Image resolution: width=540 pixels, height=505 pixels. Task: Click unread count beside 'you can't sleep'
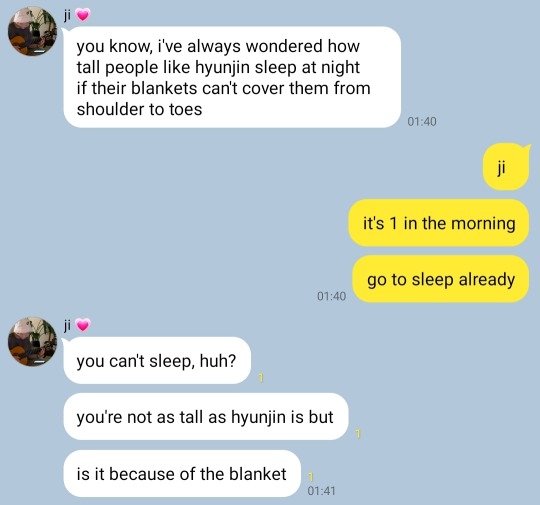(261, 378)
